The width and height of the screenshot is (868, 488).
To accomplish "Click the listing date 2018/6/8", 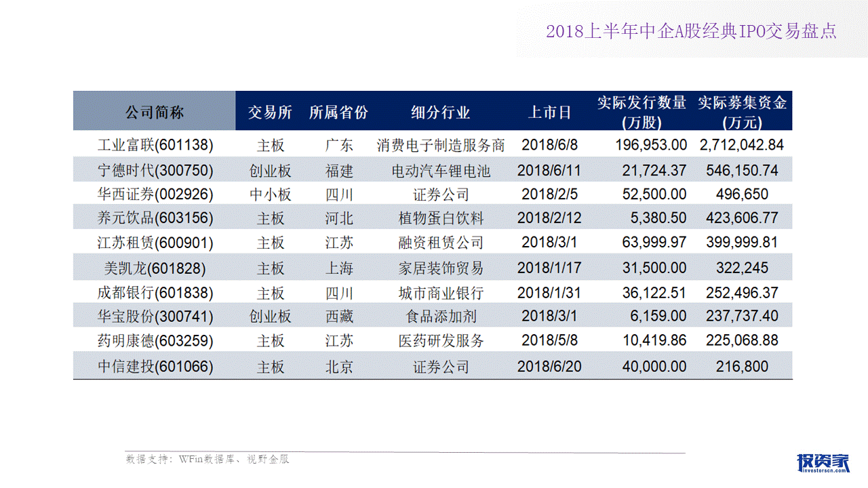I will pyautogui.click(x=549, y=145).
